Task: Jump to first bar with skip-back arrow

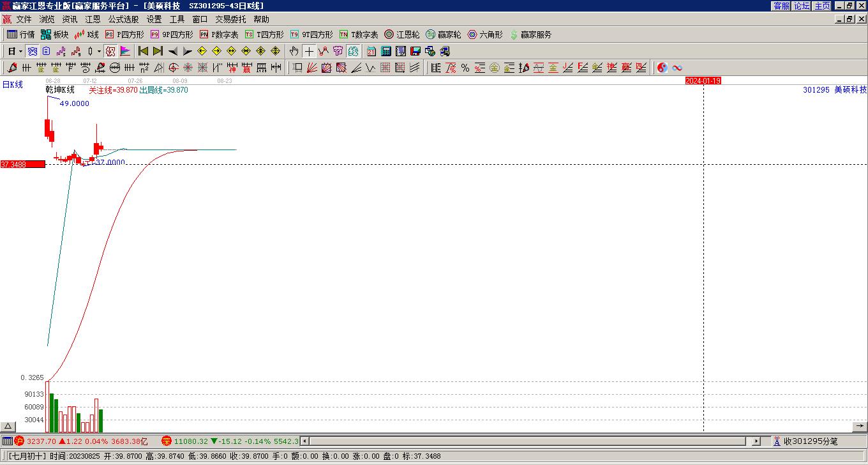Action: pos(143,51)
